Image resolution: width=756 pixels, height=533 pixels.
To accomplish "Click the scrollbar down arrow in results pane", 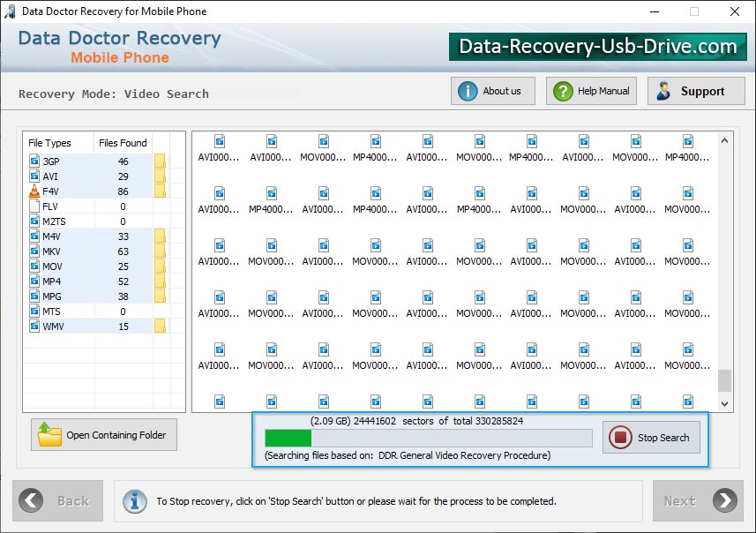I will click(x=725, y=404).
